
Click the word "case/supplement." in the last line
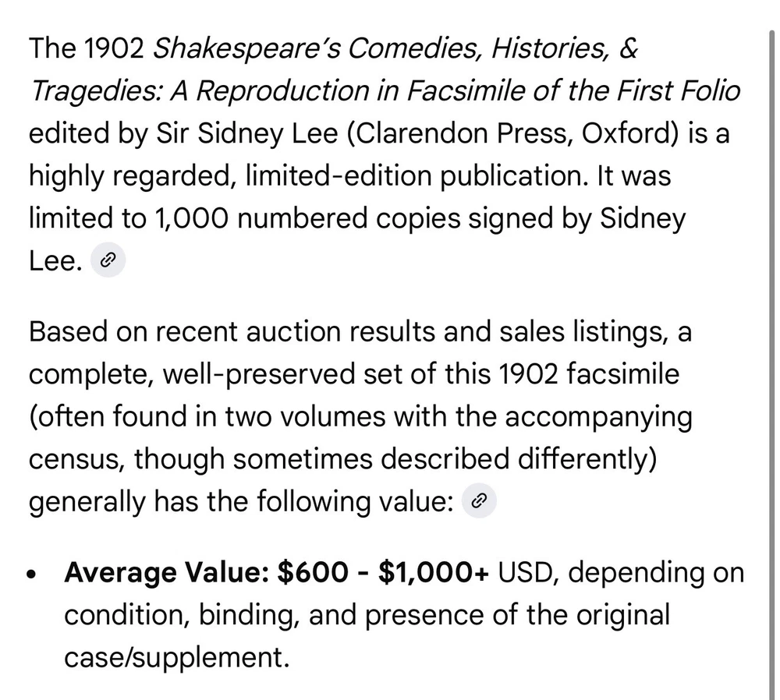click(176, 658)
